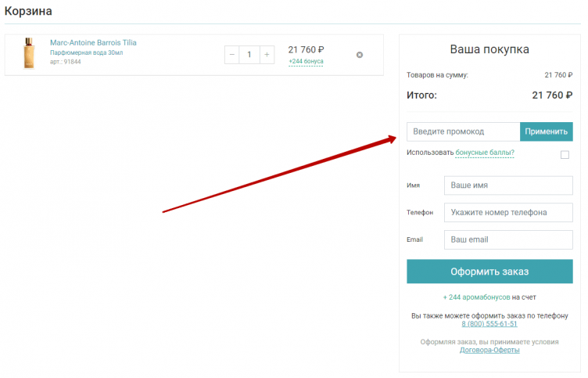Click the quantity field showing 1
The height and width of the screenshot is (378, 588).
click(249, 55)
